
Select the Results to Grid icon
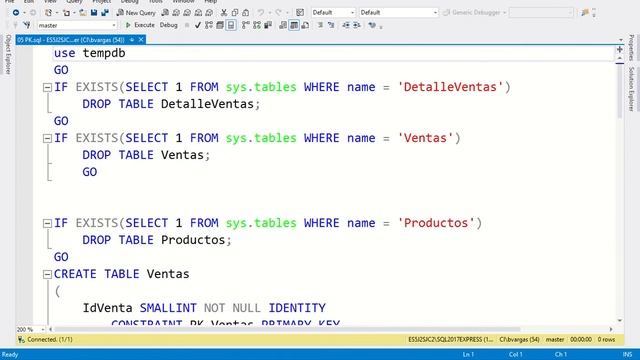click(294, 25)
